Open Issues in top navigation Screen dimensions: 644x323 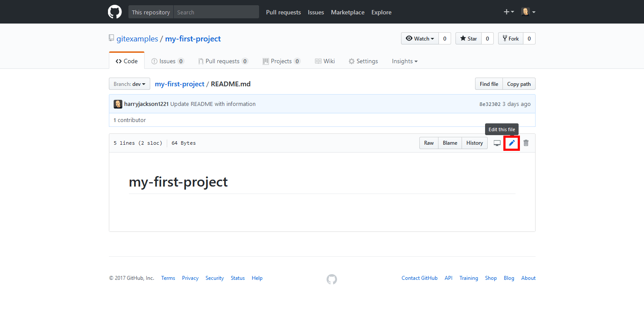pyautogui.click(x=316, y=12)
